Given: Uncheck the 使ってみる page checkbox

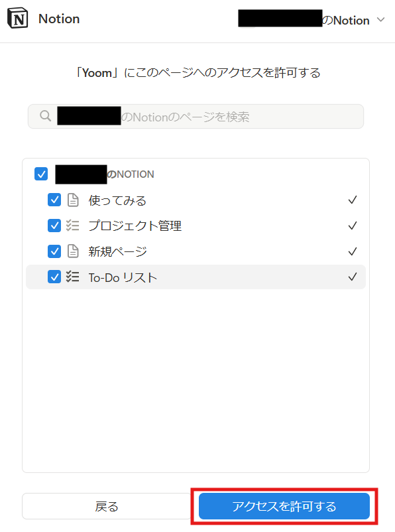Looking at the screenshot, I should tap(54, 200).
